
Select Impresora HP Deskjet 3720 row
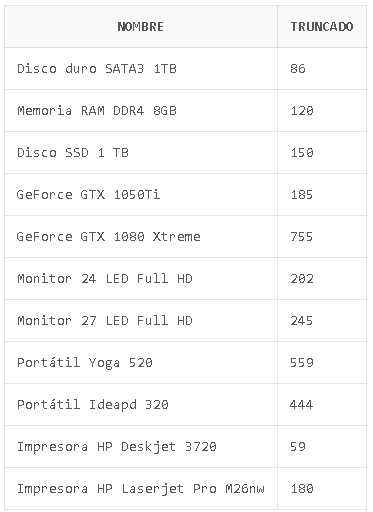tap(186, 447)
